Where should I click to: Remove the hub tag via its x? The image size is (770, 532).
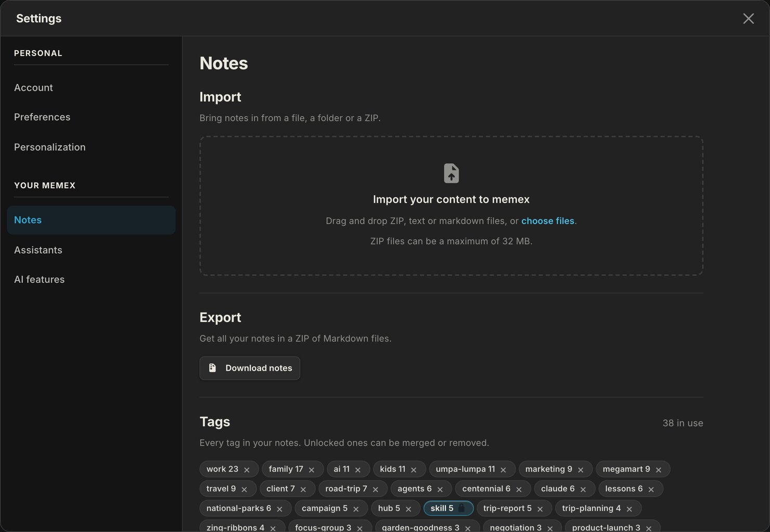point(408,509)
